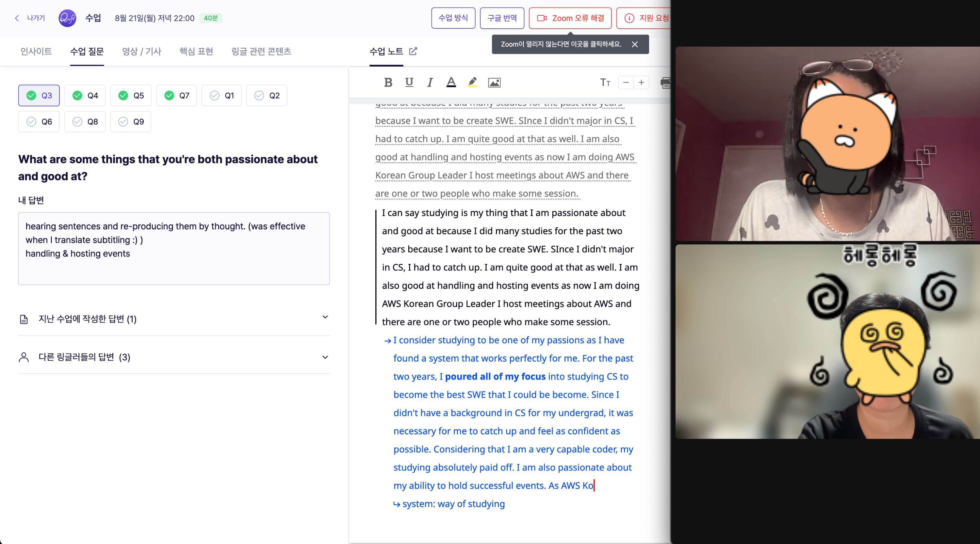
Task: Apply underline formatting to text
Action: [409, 83]
